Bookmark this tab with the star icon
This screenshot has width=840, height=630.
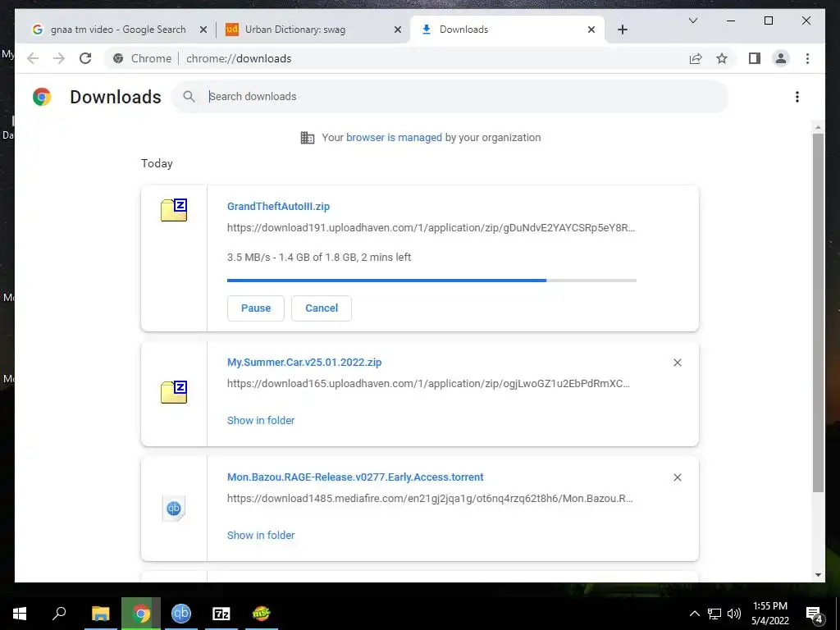[722, 58]
